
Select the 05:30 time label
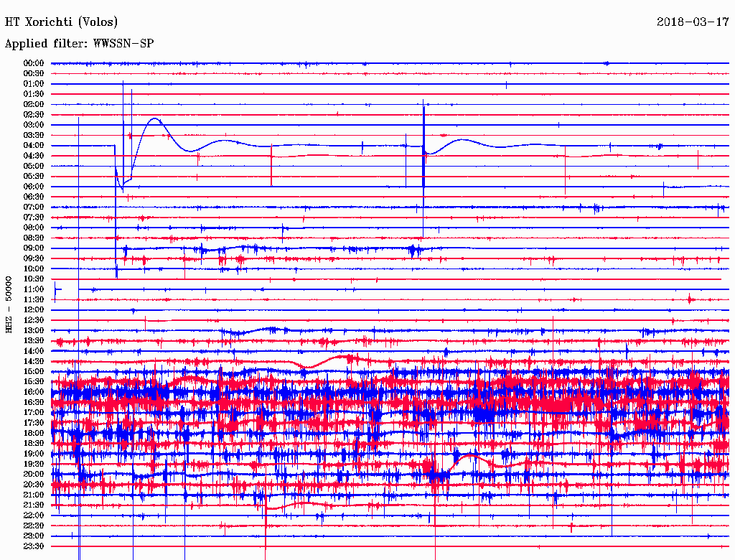pyautogui.click(x=34, y=177)
